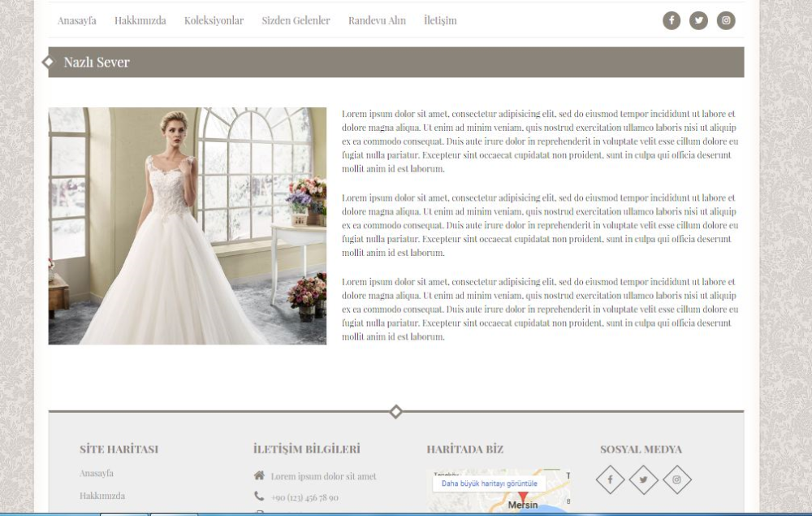Click the embedded Mersin map
The image size is (812, 516).
499,491
